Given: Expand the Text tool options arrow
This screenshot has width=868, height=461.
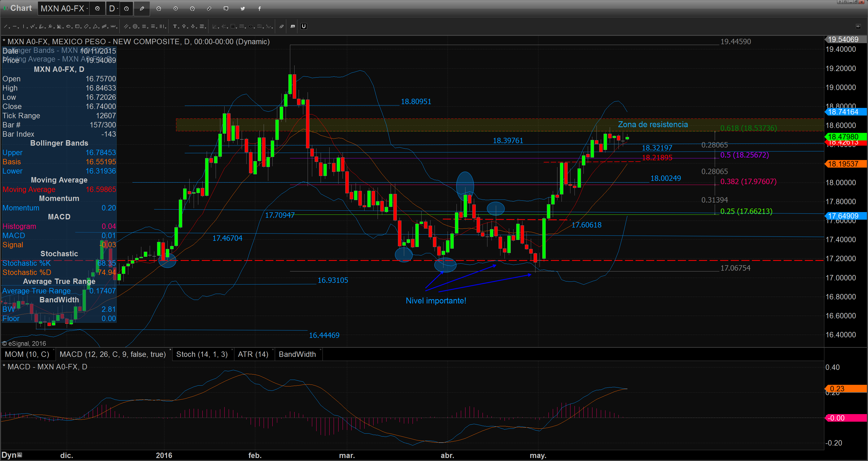Looking at the screenshot, I should pyautogui.click(x=178, y=28).
